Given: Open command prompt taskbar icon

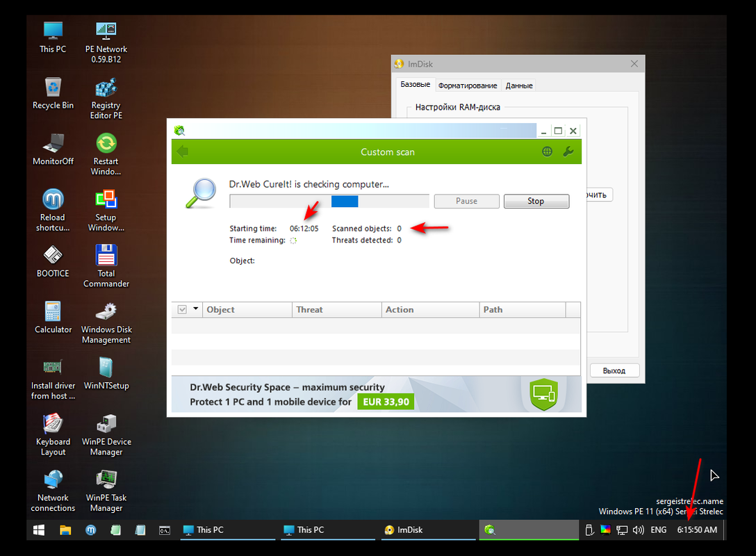Looking at the screenshot, I should (x=165, y=530).
